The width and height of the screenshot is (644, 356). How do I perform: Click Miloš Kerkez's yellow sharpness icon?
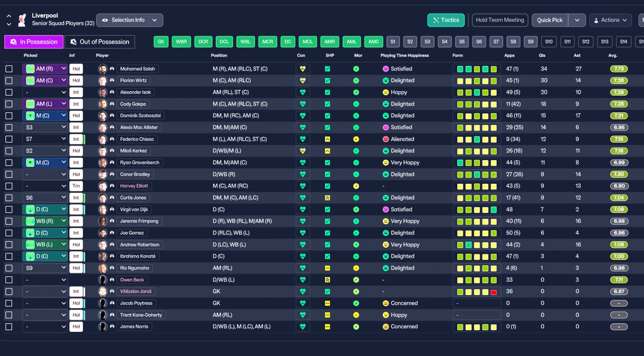pyautogui.click(x=328, y=151)
